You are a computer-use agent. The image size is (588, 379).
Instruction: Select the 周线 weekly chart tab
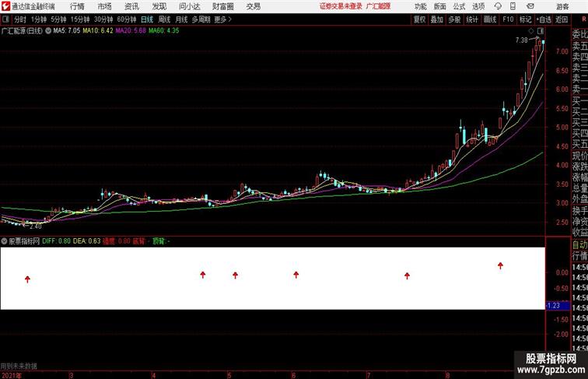(x=164, y=19)
